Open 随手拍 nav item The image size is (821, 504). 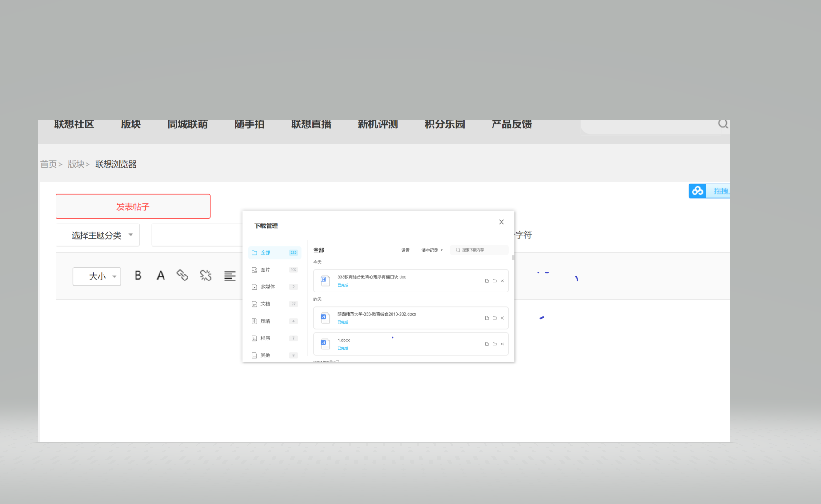(249, 124)
